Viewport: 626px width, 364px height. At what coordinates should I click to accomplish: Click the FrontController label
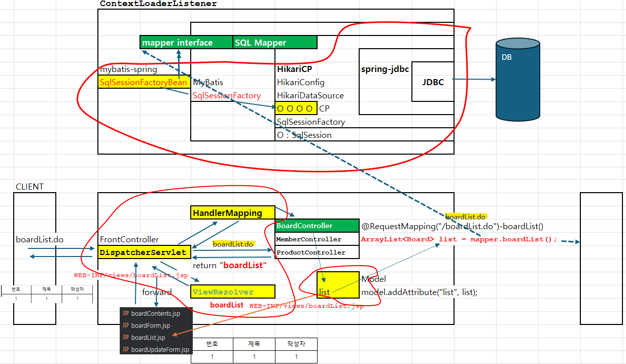tap(129, 239)
